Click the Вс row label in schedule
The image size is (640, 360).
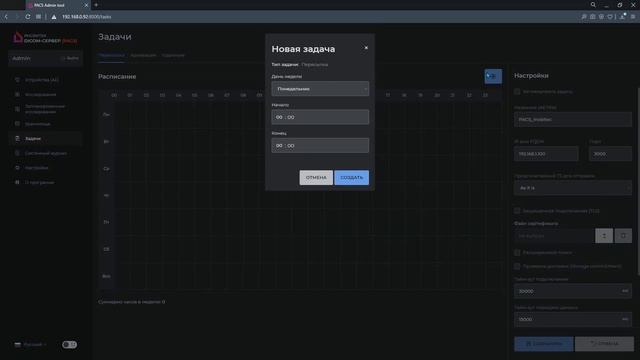point(106,276)
